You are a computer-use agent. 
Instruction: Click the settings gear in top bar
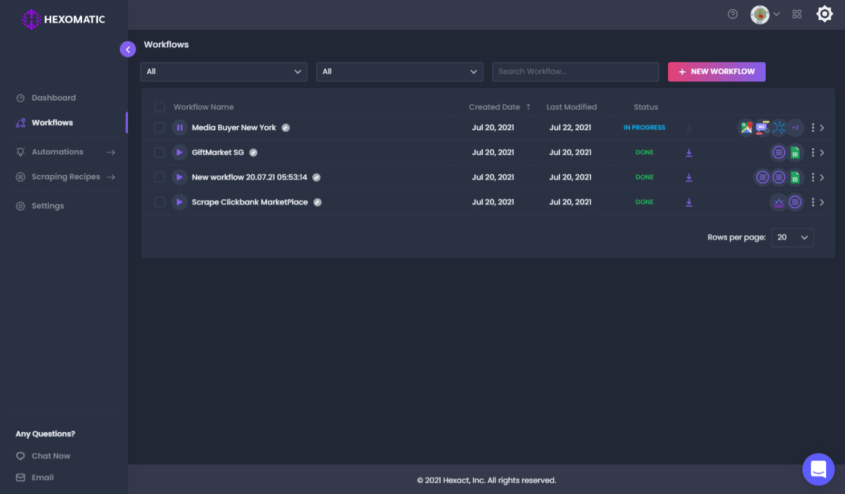click(824, 14)
